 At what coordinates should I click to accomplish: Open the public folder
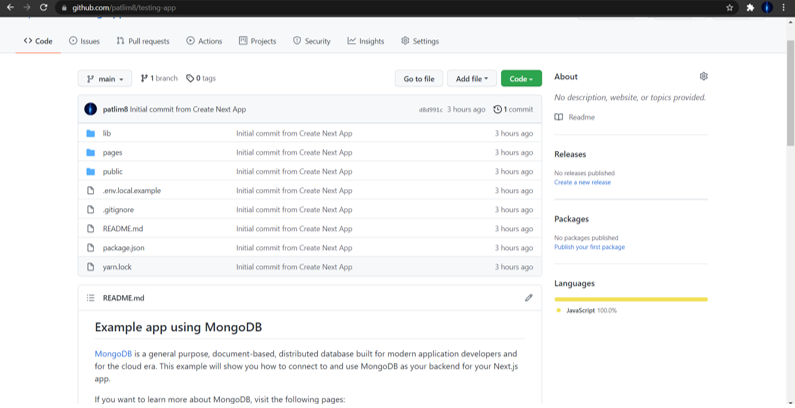click(113, 172)
